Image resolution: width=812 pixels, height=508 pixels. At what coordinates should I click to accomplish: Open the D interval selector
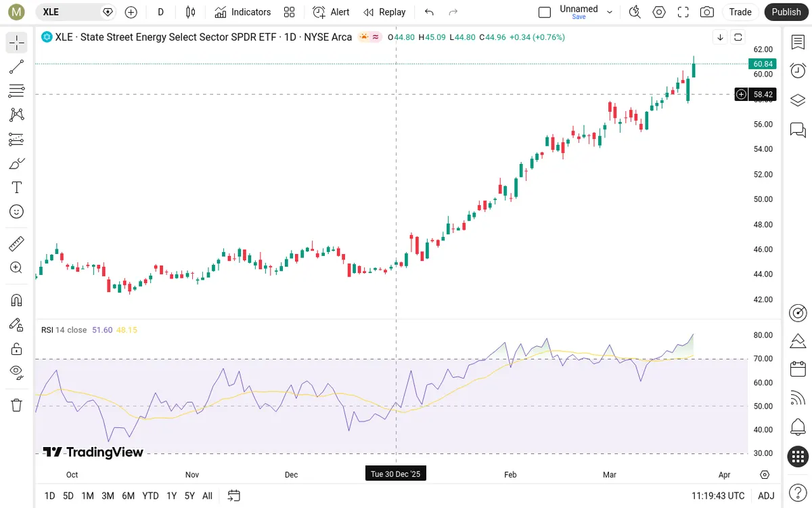(x=160, y=12)
